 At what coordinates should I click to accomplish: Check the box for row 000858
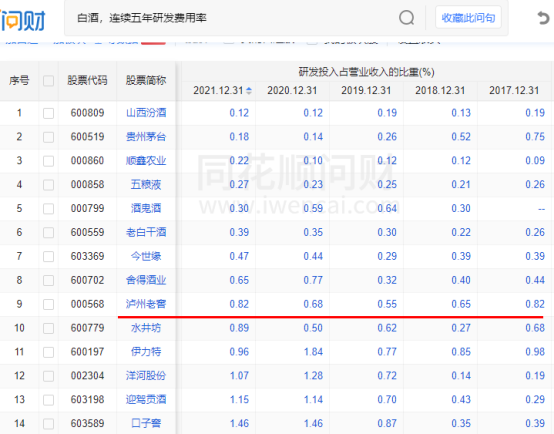48,185
